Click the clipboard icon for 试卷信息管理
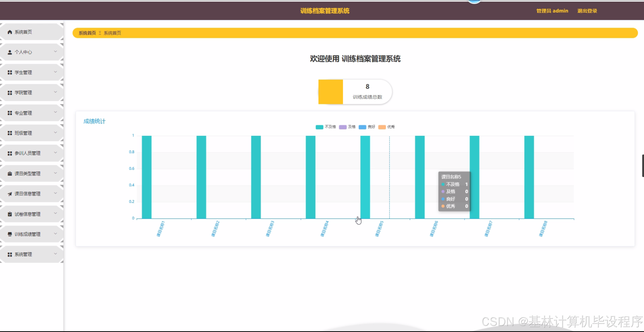This screenshot has height=332, width=644. pos(10,214)
